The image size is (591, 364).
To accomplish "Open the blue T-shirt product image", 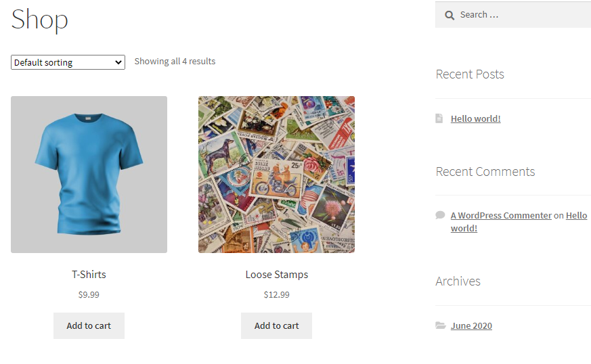I will click(x=89, y=175).
